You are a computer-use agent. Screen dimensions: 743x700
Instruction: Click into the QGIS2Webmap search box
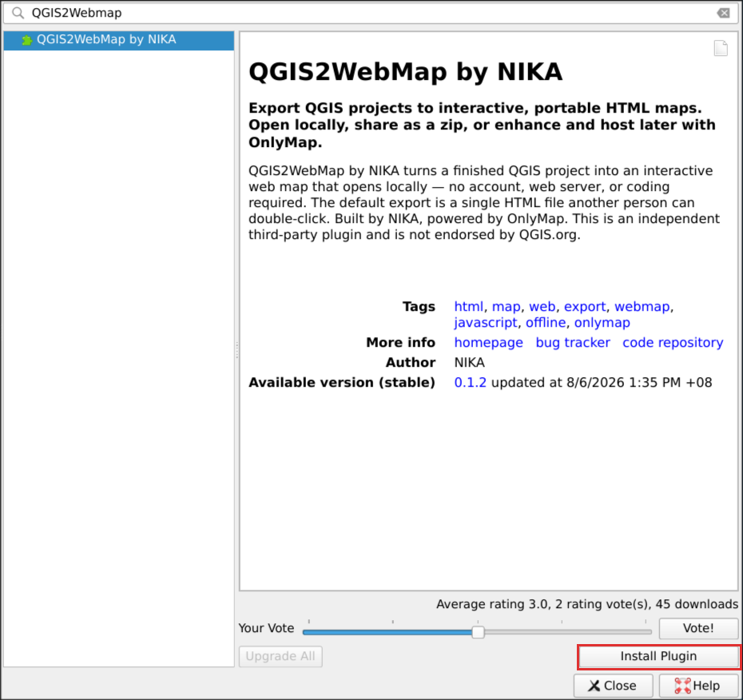(370, 13)
